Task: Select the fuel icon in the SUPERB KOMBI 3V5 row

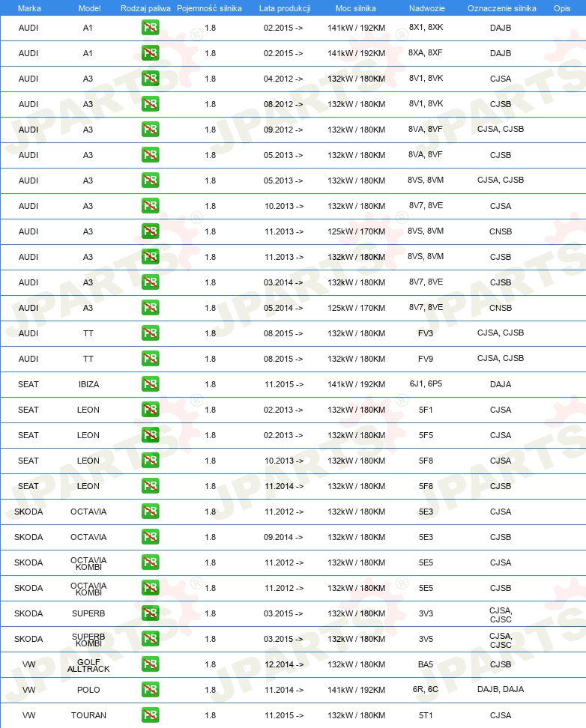Action: [x=150, y=639]
